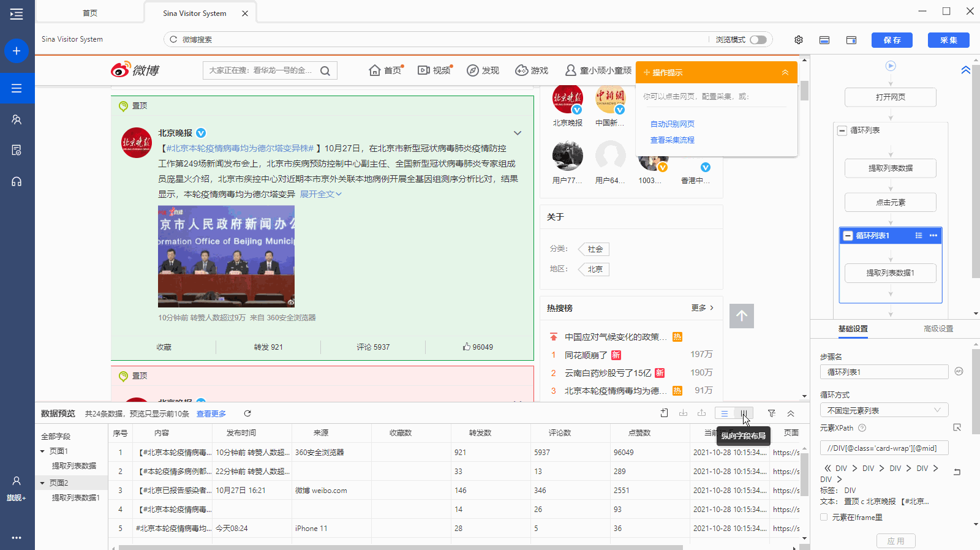Add a new field in data preview
This screenshot has width=980, height=550.
(665, 413)
